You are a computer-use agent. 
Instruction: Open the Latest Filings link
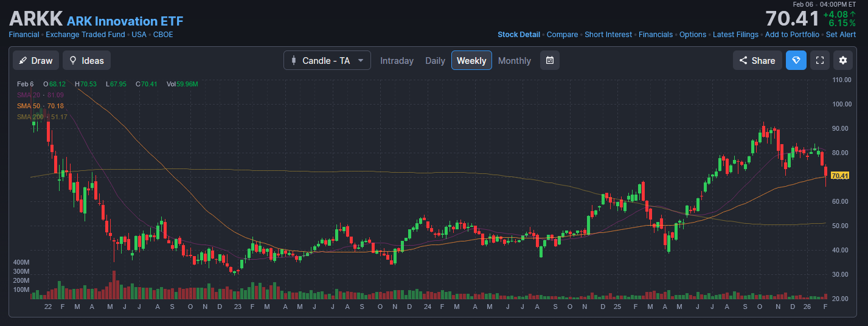pyautogui.click(x=735, y=35)
